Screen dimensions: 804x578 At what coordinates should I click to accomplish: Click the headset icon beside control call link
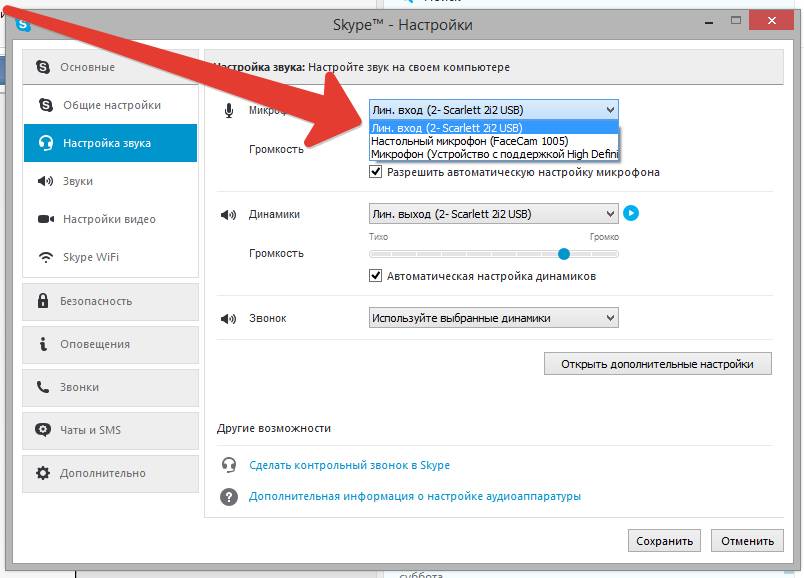click(229, 465)
